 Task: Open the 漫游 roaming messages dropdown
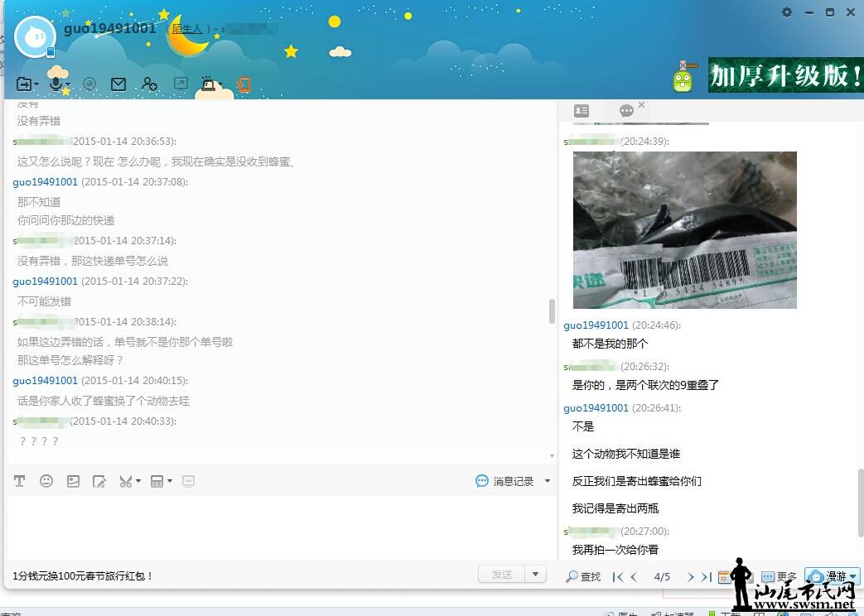click(833, 576)
